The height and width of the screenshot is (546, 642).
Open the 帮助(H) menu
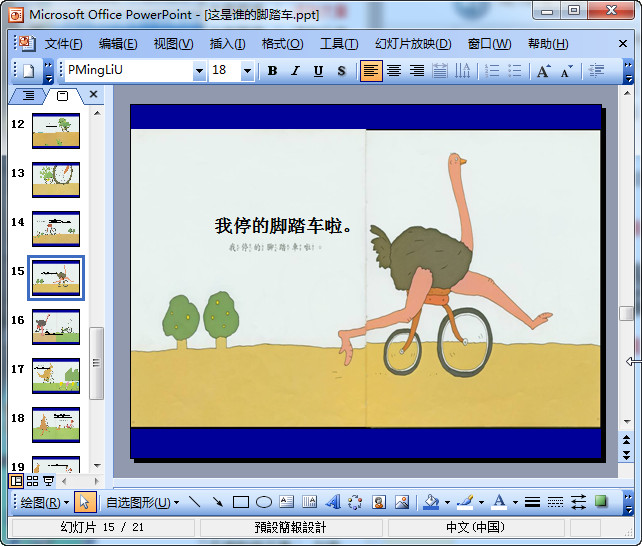(548, 44)
